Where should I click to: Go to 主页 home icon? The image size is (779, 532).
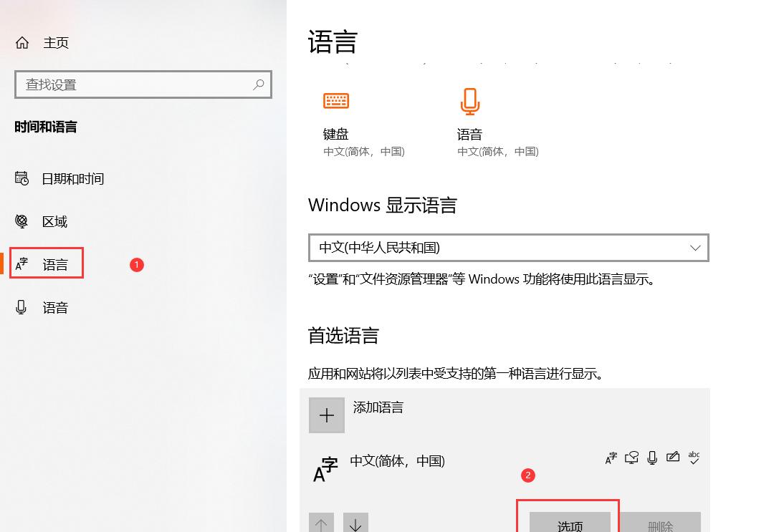pos(22,43)
